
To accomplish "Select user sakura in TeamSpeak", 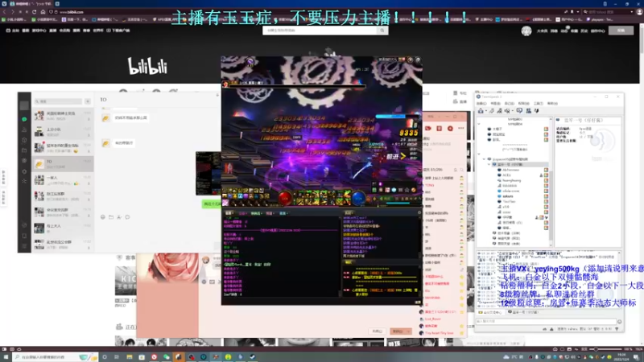I will (508, 196).
